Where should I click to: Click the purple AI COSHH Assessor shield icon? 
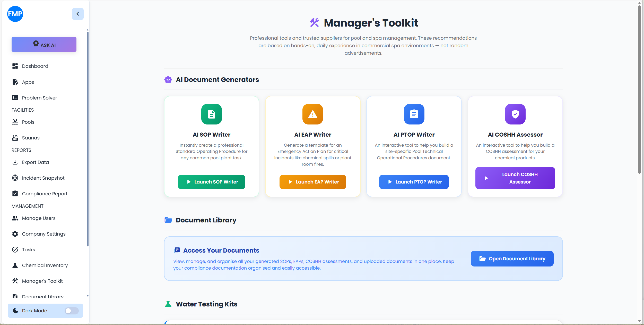[x=515, y=114]
